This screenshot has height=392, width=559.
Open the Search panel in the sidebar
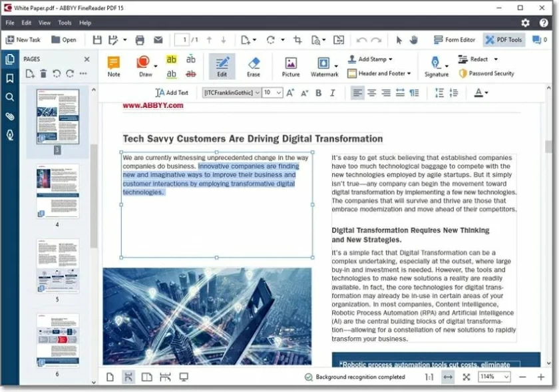[9, 97]
